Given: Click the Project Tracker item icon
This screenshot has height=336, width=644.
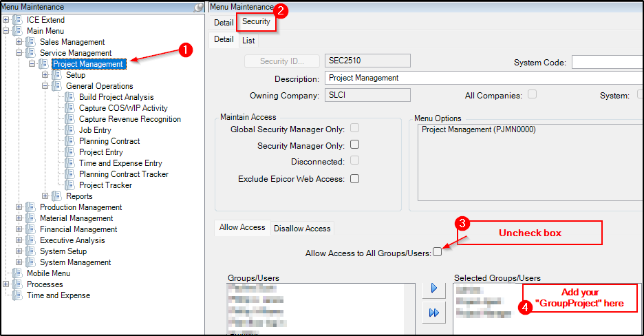Looking at the screenshot, I should [70, 185].
